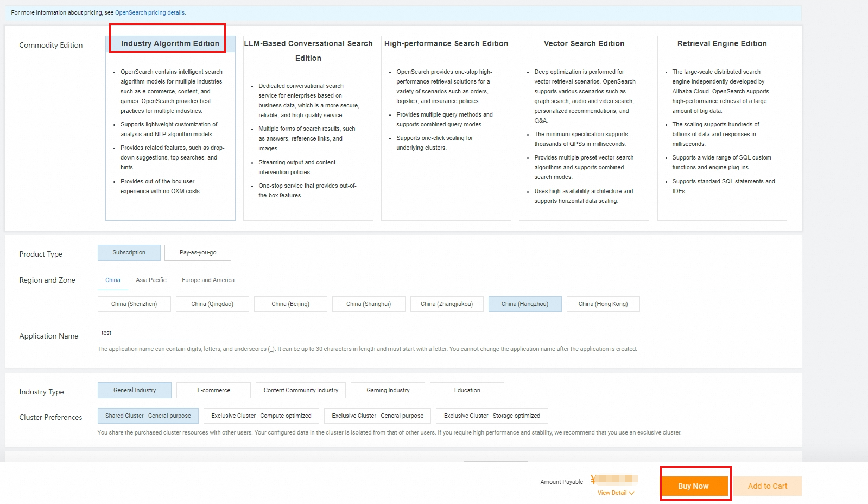
Task: Choose General Industry type
Action: point(135,391)
